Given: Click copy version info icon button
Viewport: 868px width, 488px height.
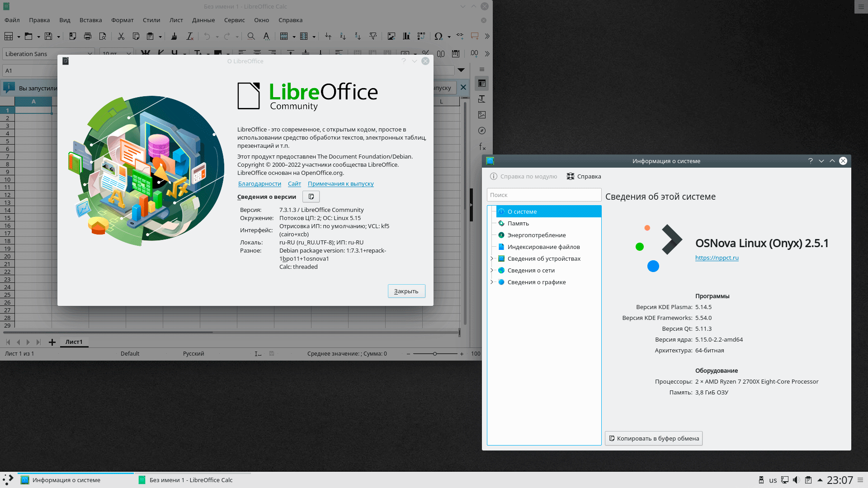Looking at the screenshot, I should click(x=311, y=197).
